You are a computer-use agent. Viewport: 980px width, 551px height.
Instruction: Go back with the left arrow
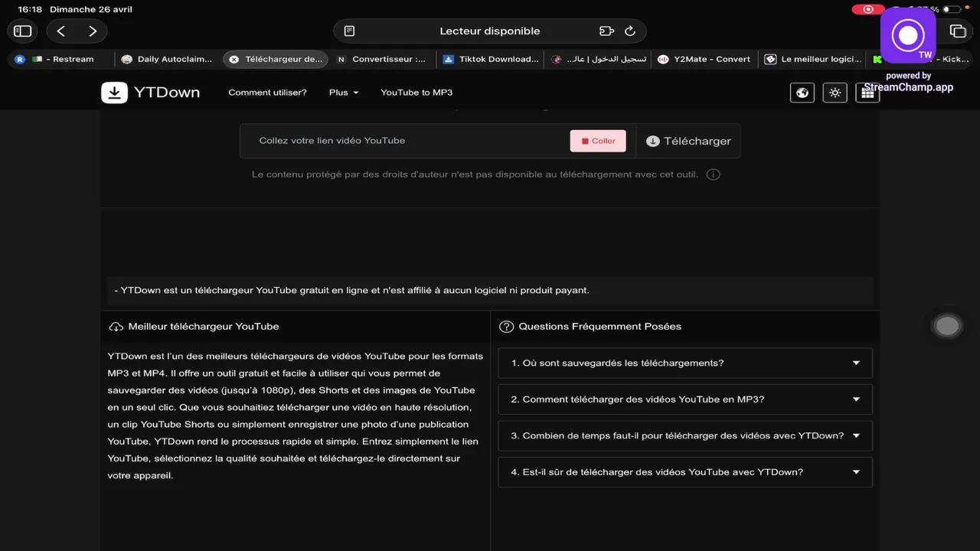(61, 31)
